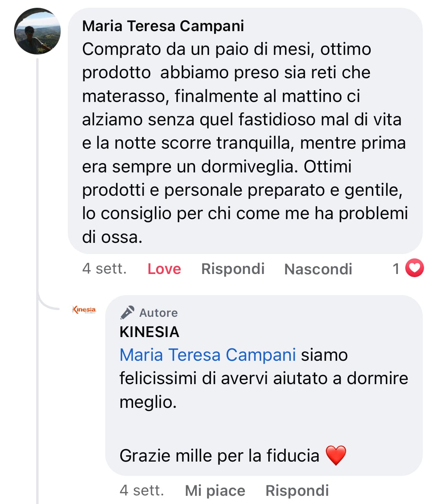Follow the blue Maria Teresa Campani mention
Viewport: 438px width, 504px height.
pyautogui.click(x=208, y=355)
